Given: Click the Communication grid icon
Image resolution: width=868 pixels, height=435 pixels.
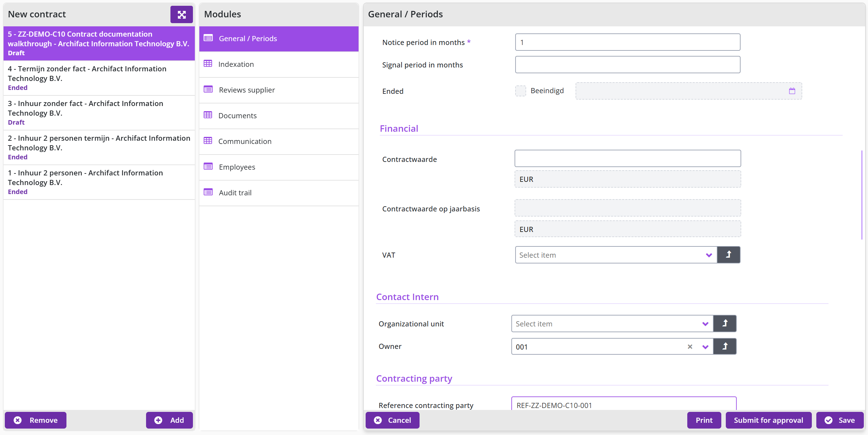Looking at the screenshot, I should pyautogui.click(x=208, y=141).
